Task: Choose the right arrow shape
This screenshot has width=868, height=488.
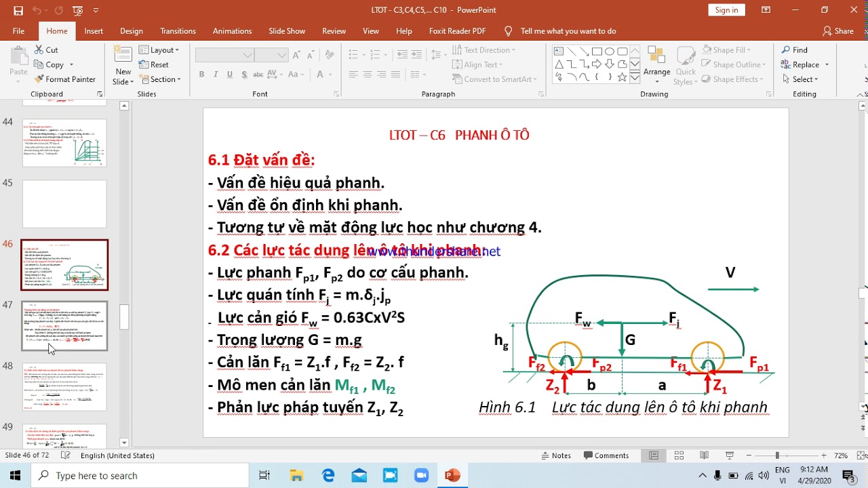Action: (597, 64)
